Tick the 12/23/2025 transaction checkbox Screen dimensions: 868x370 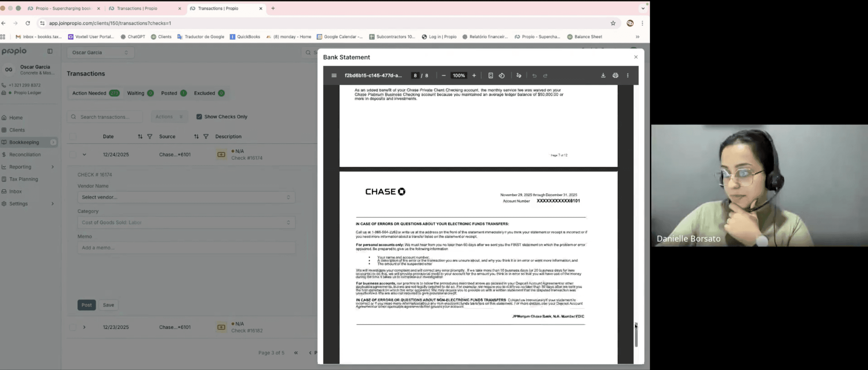[73, 327]
